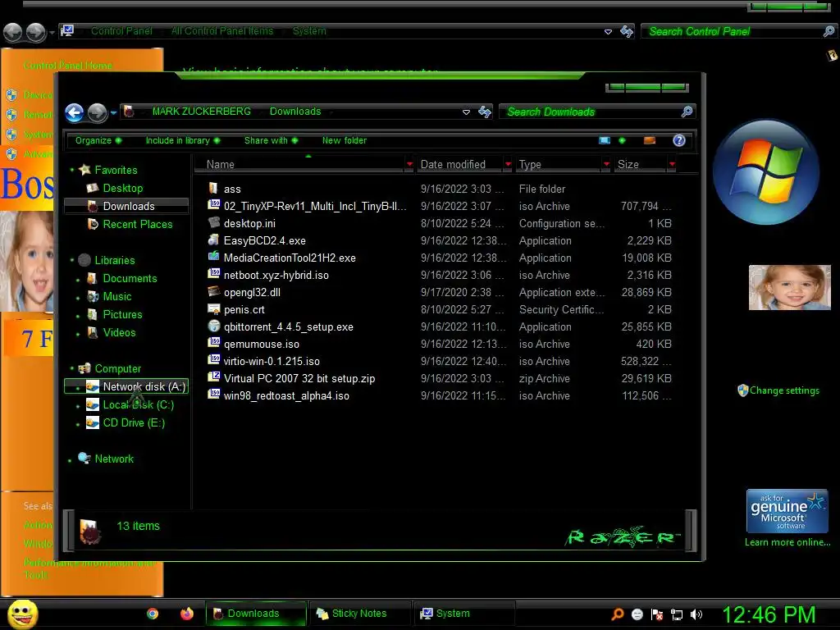Image resolution: width=840 pixels, height=630 pixels.
Task: Open the Include in library dropdown
Action: coord(183,140)
